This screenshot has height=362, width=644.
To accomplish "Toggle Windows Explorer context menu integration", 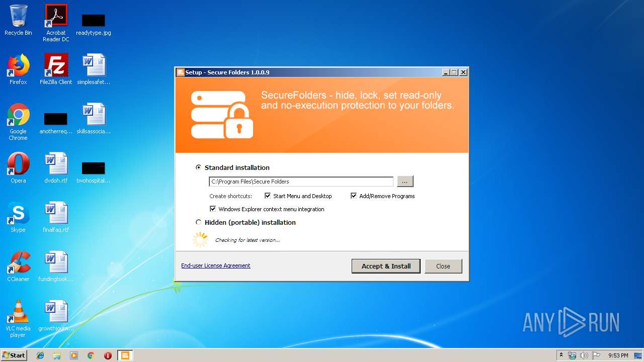I will click(213, 209).
